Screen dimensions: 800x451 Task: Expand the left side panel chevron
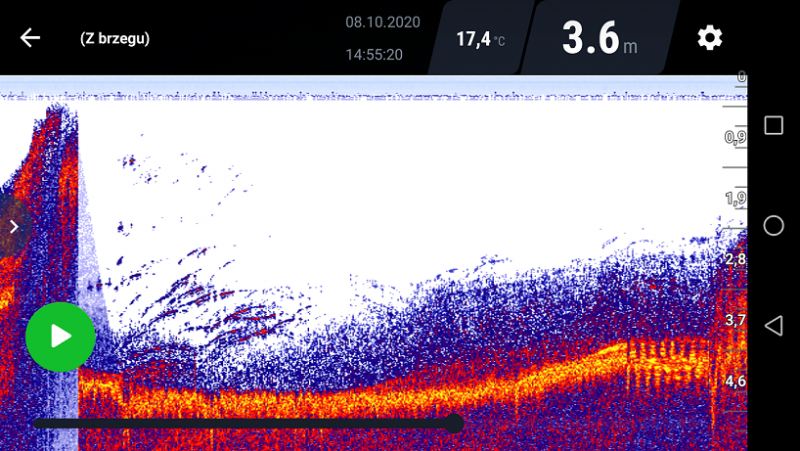point(14,227)
